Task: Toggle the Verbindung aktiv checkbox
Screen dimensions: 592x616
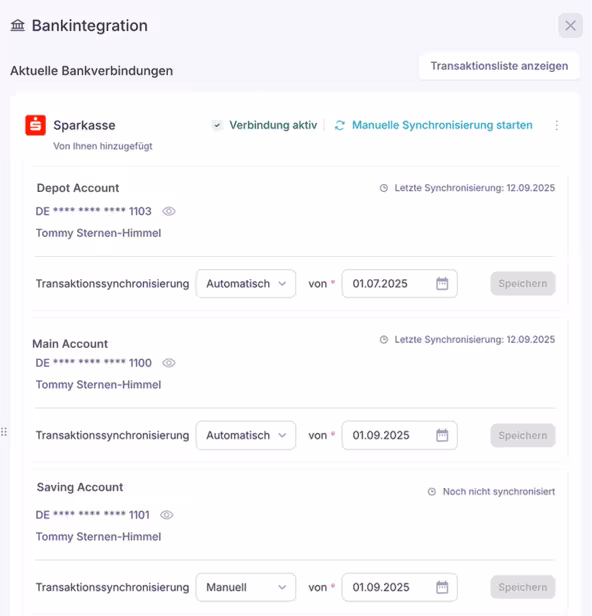Action: pyautogui.click(x=217, y=125)
